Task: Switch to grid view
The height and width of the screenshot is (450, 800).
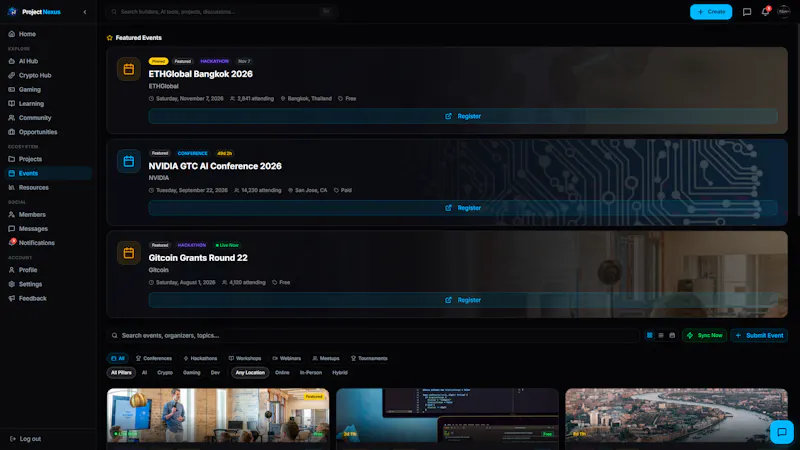Action: pyautogui.click(x=649, y=336)
